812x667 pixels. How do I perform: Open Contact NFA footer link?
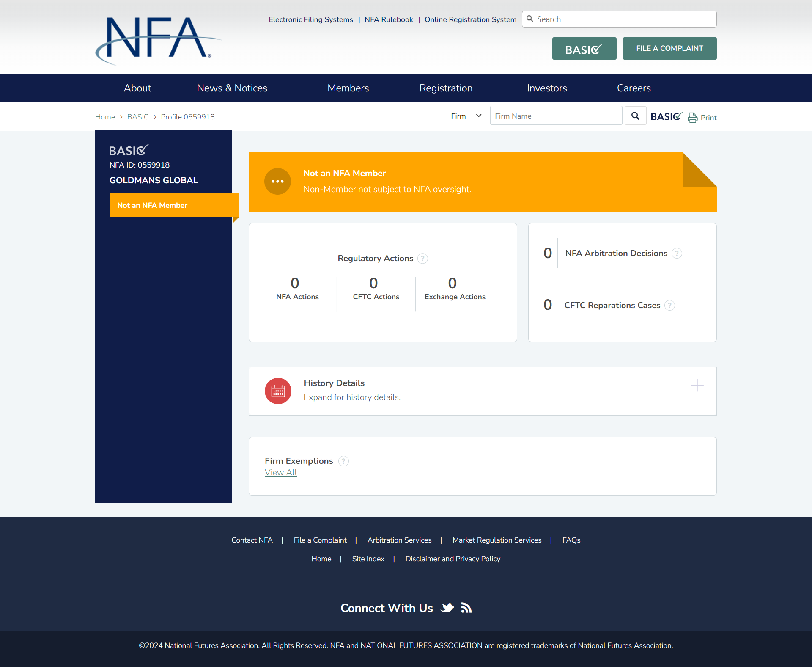pyautogui.click(x=252, y=540)
